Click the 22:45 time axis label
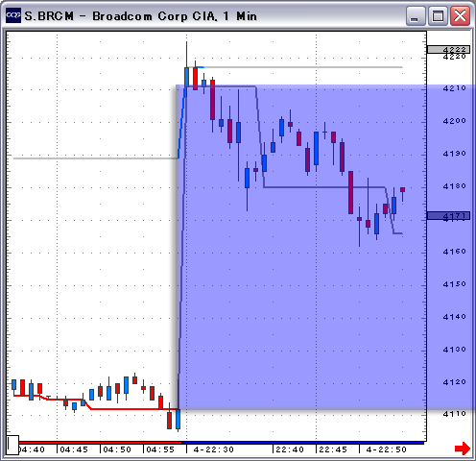 pos(333,449)
